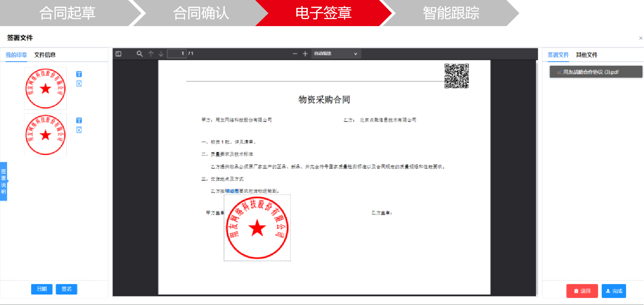Click the magnifier search icon in PDF toolbar
The width and height of the screenshot is (644, 305).
tap(139, 54)
